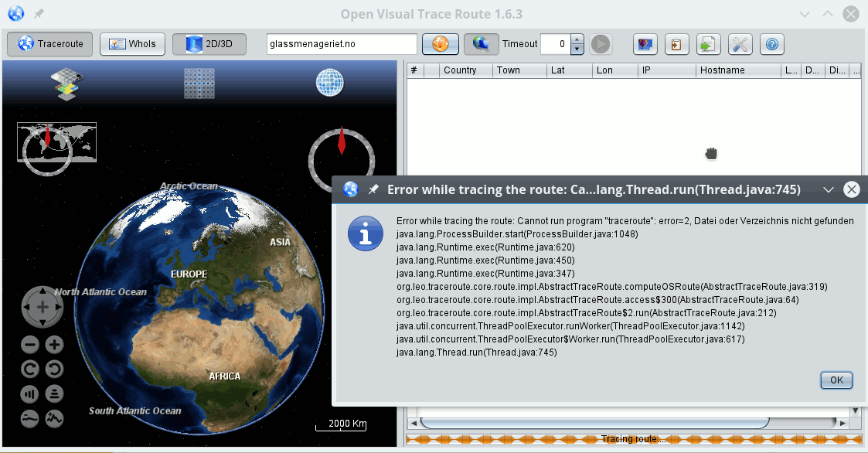Click the compass ring with red needle
This screenshot has height=453, width=868.
pos(342,161)
